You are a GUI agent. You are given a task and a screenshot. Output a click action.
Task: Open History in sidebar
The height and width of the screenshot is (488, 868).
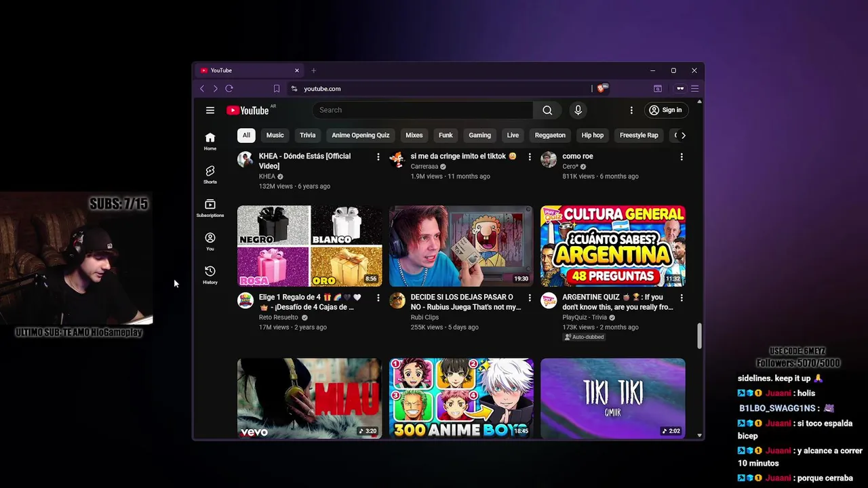pos(210,274)
